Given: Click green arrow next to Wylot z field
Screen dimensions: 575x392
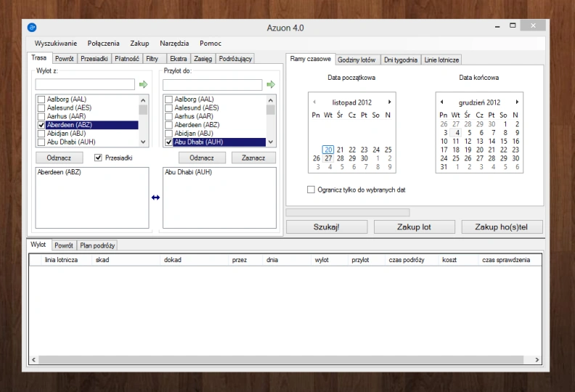Looking at the screenshot, I should click(143, 85).
